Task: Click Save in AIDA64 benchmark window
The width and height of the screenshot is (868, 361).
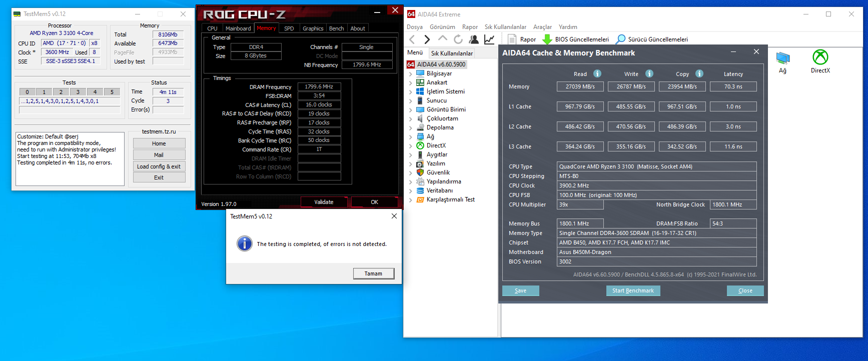Action: [520, 290]
